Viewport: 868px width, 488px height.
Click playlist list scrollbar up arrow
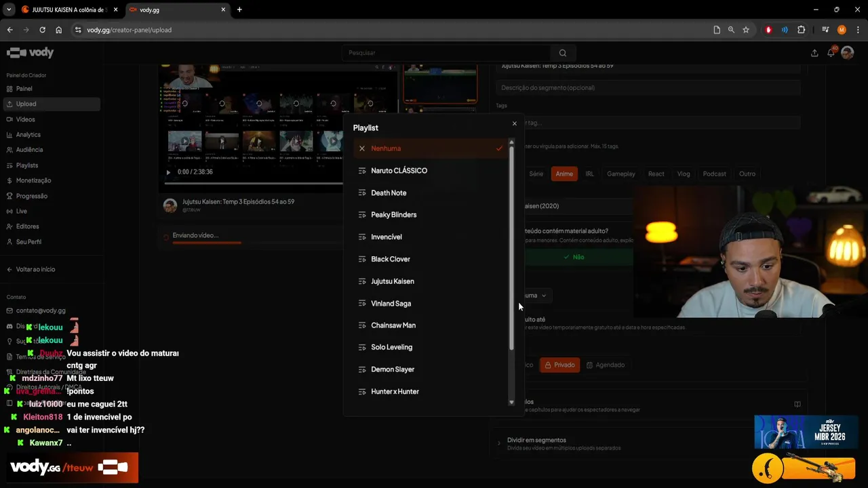click(511, 142)
